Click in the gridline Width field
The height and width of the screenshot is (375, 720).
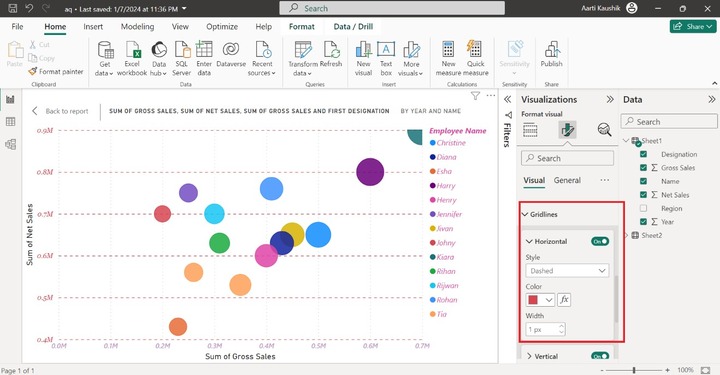[546, 329]
